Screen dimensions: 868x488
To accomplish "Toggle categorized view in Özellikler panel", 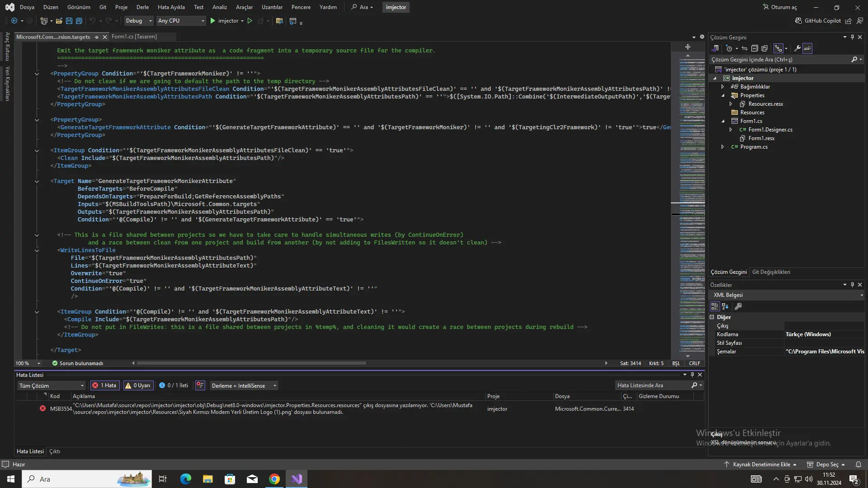I will pyautogui.click(x=715, y=306).
